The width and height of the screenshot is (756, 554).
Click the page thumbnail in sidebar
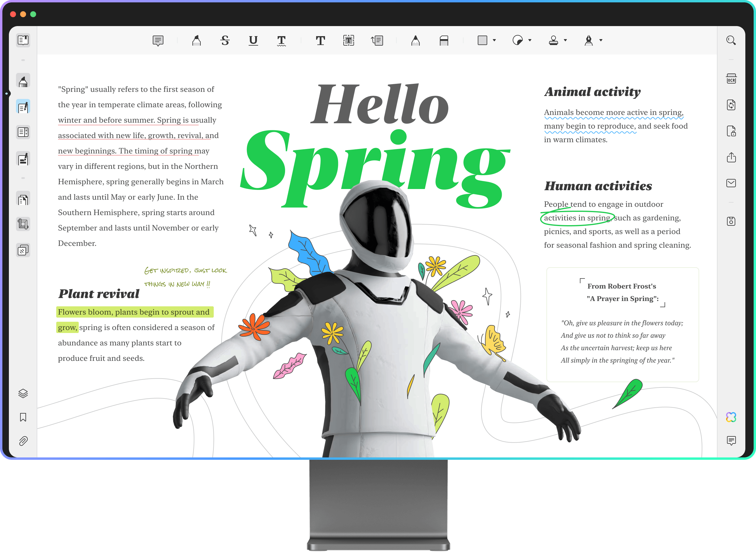[x=23, y=199]
